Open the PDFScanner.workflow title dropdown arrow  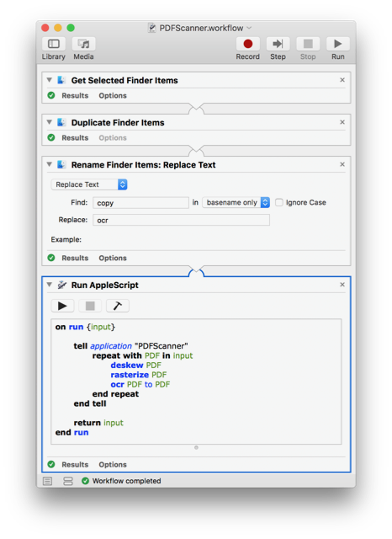click(249, 28)
